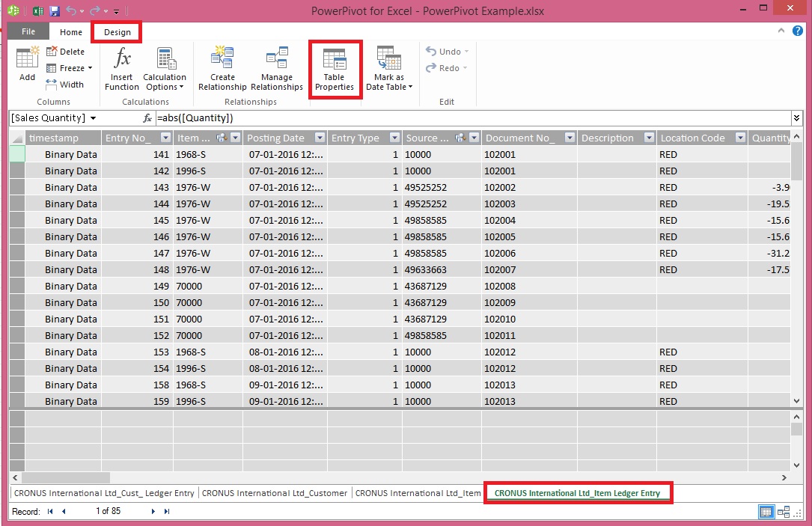
Task: Switch to Diagram View in the status bar
Action: point(785,511)
